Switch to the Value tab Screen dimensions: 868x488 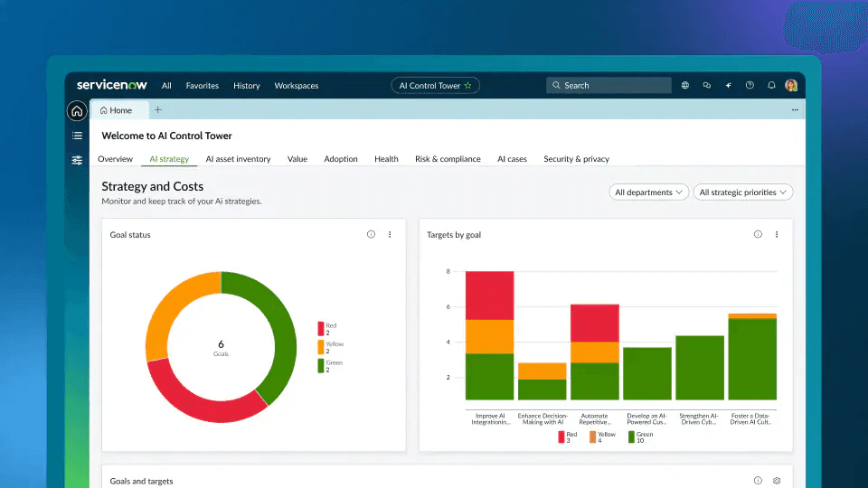297,159
